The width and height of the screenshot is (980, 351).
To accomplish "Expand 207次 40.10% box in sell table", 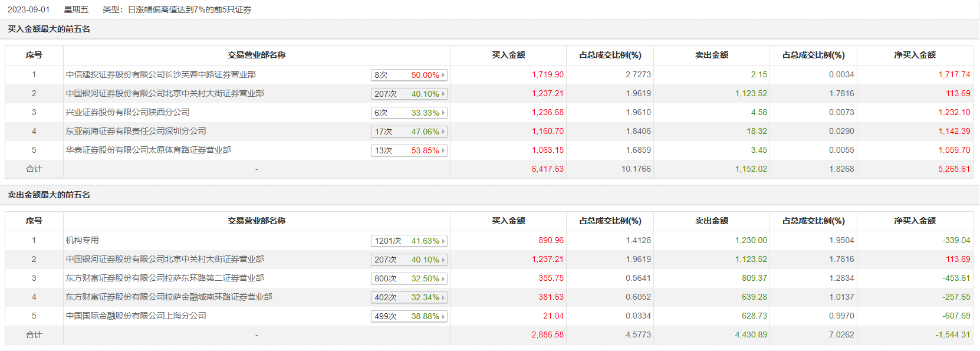I will [409, 260].
